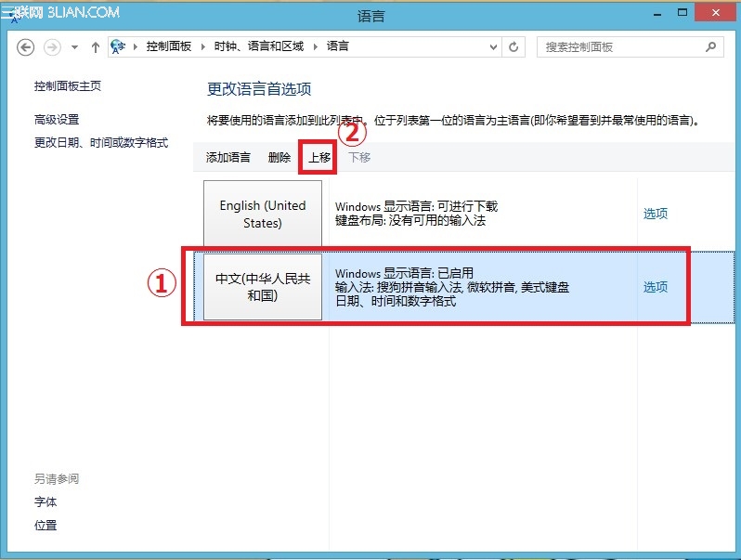Open 更改日期、时间或数字格式 link
This screenshot has height=560, width=741.
(x=101, y=143)
